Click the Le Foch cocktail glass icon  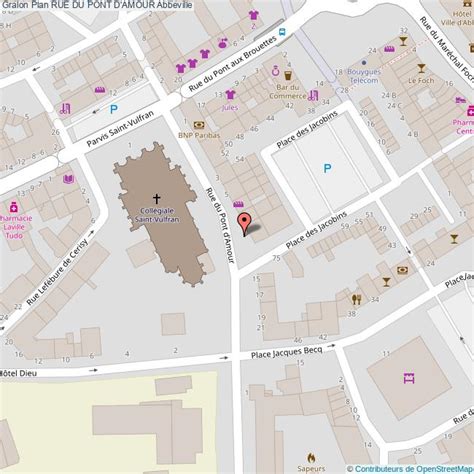tap(421, 69)
